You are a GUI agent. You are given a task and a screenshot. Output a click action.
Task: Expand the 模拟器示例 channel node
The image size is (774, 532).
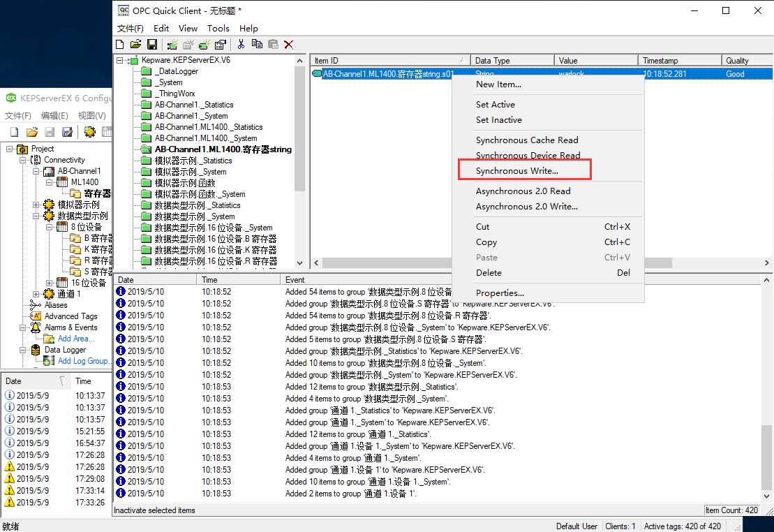[36, 205]
